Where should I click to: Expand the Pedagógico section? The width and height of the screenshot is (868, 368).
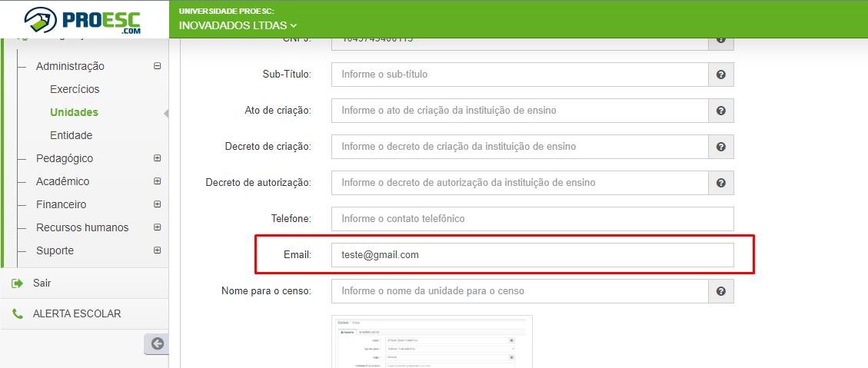[157, 158]
